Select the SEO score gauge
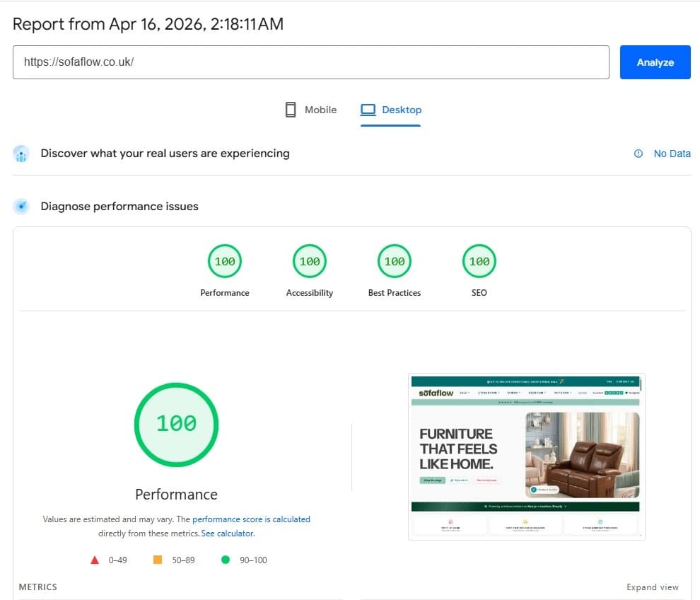Screen dimensions: 700x600 click(x=479, y=260)
